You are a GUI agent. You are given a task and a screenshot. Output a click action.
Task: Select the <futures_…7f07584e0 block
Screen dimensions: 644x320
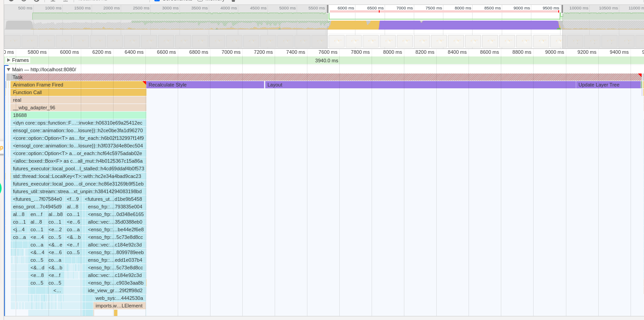(x=37, y=199)
